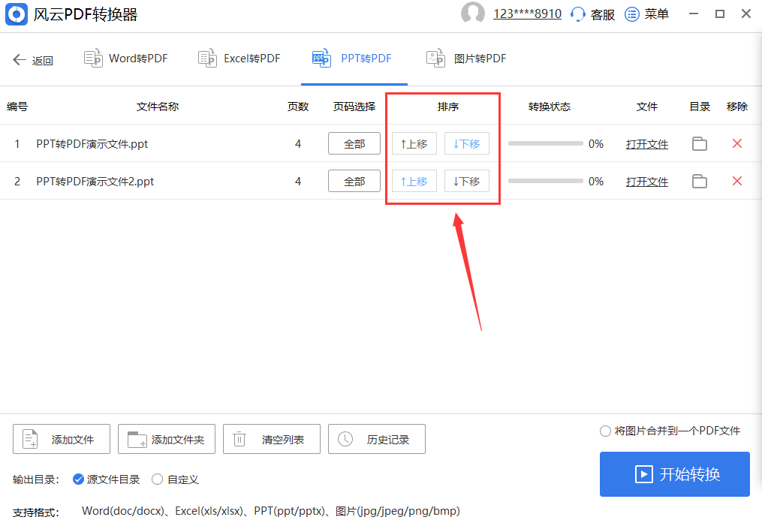This screenshot has height=532, width=762.
Task: Open folder icon for file 1
Action: 699,144
